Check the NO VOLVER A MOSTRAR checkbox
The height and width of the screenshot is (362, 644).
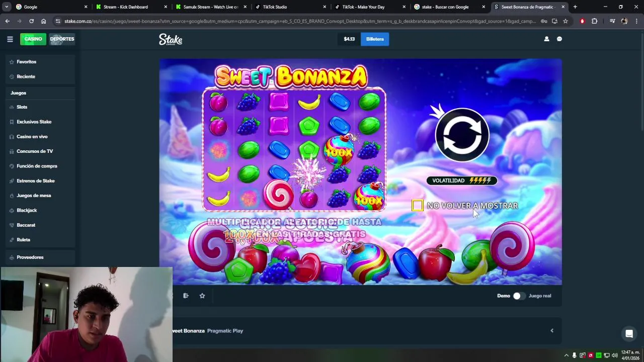(x=417, y=206)
